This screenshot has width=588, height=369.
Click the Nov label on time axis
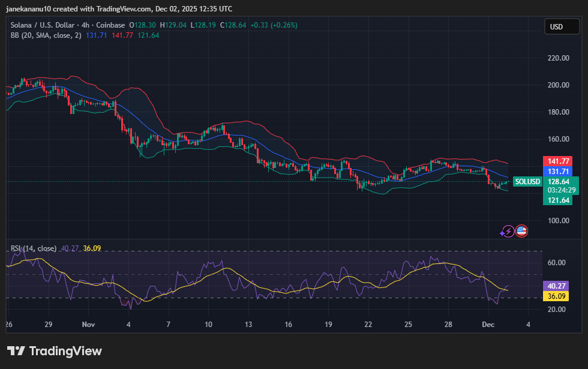tap(88, 325)
